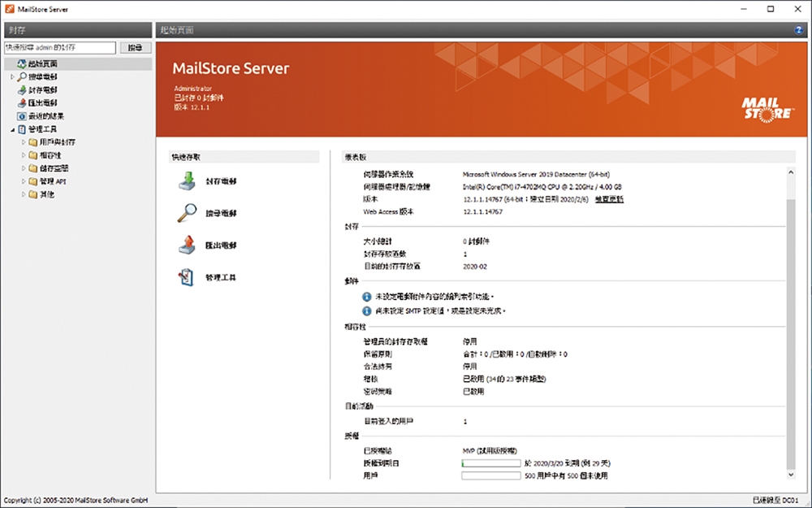Click the red arrow export email icon in sidebar
Viewport: 812px width, 508px height.
(22, 102)
